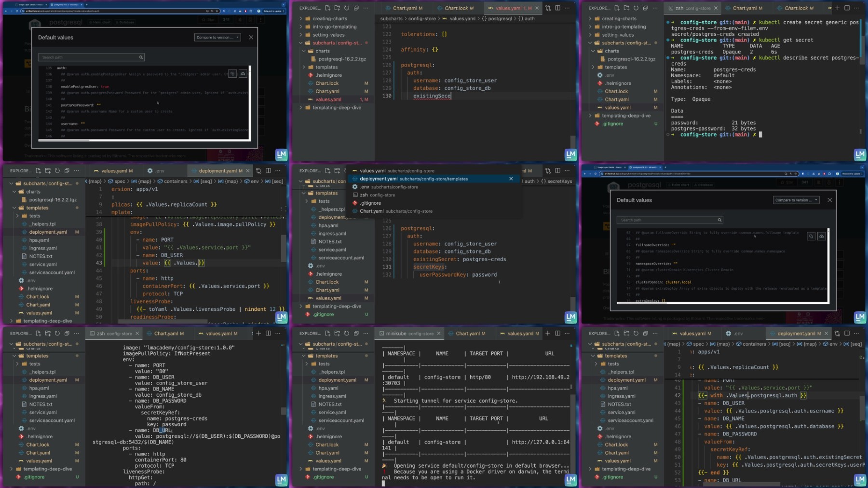Refresh the Explorer in the window with the minikube tab
868x488 pixels.
(x=346, y=333)
